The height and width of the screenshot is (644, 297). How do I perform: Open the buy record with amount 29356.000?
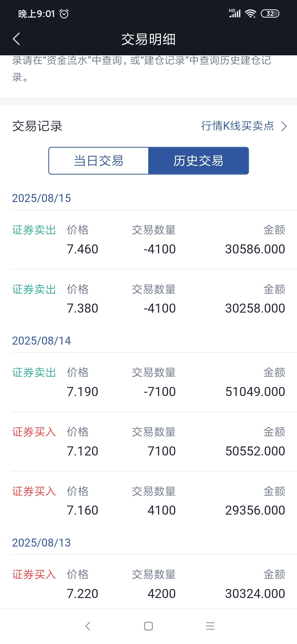point(148,501)
